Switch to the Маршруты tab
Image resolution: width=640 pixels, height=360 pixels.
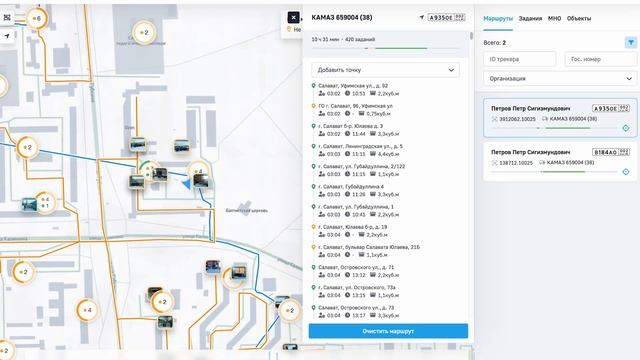point(498,18)
